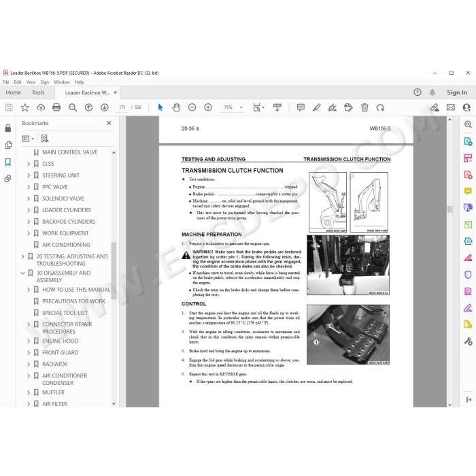Turn on scrolling mode in the toolbar
476x476 pixels.
click(277, 107)
